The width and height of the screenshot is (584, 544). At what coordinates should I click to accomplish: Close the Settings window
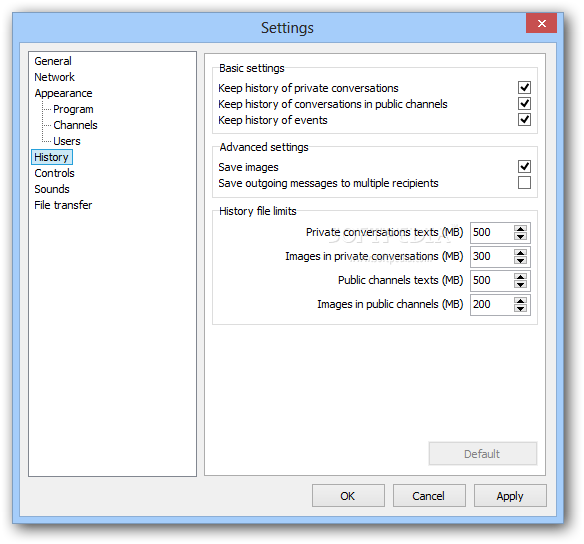point(541,23)
